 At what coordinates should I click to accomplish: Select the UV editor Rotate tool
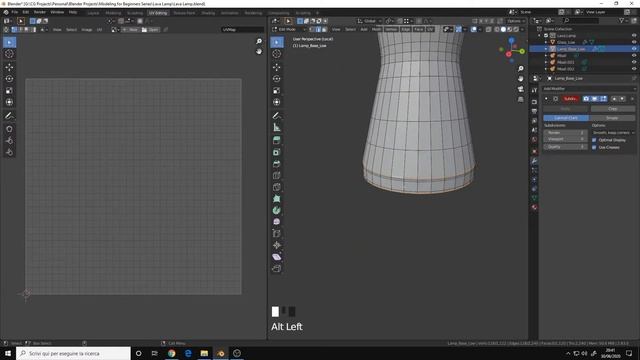coord(9,79)
